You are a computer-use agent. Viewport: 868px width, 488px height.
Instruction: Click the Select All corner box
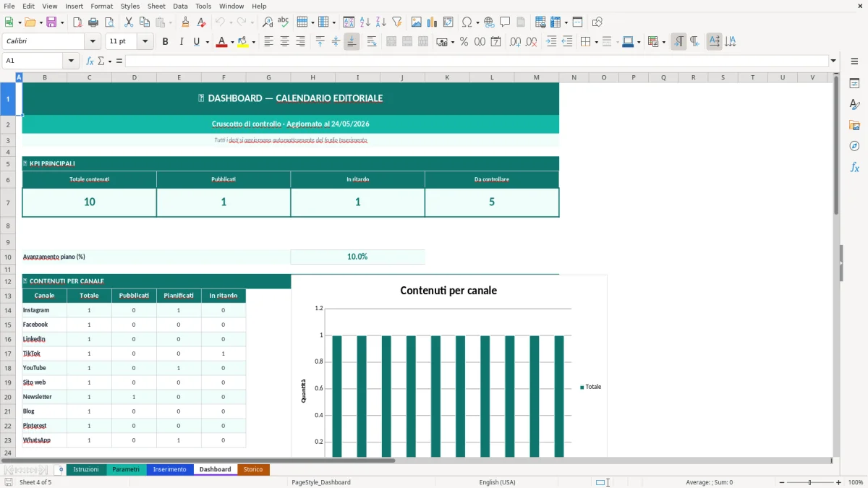coord(8,77)
